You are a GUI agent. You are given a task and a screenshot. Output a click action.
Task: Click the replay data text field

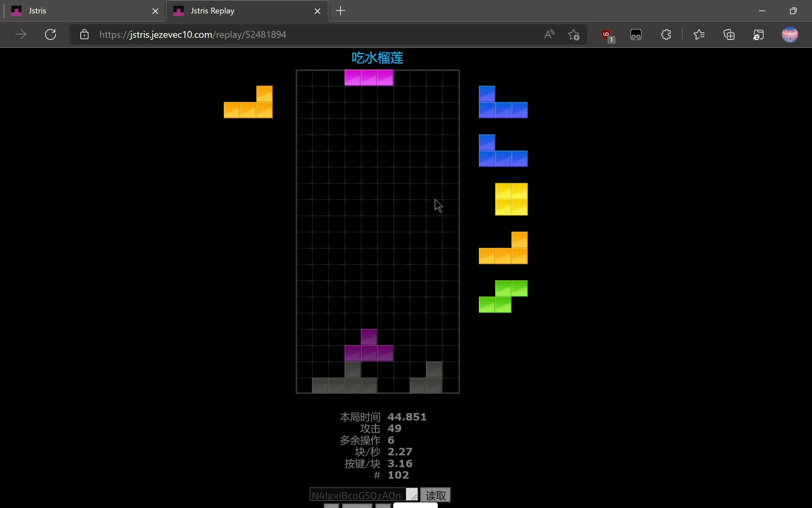[358, 495]
